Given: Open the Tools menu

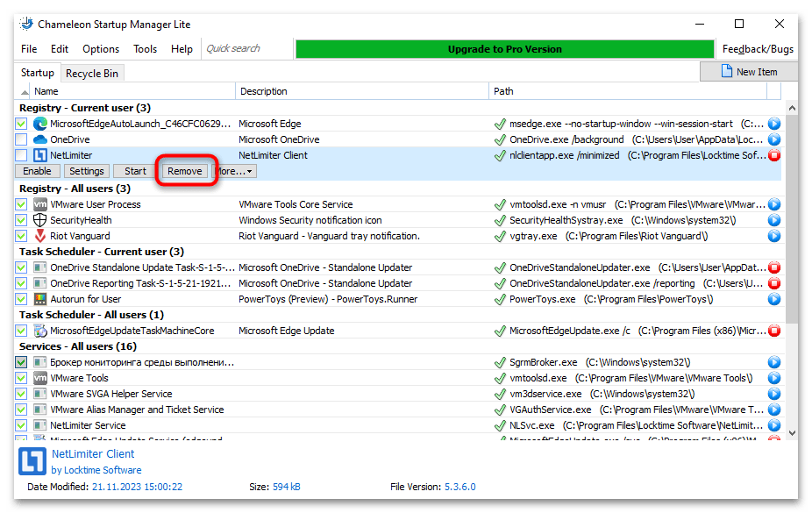Looking at the screenshot, I should tap(145, 49).
